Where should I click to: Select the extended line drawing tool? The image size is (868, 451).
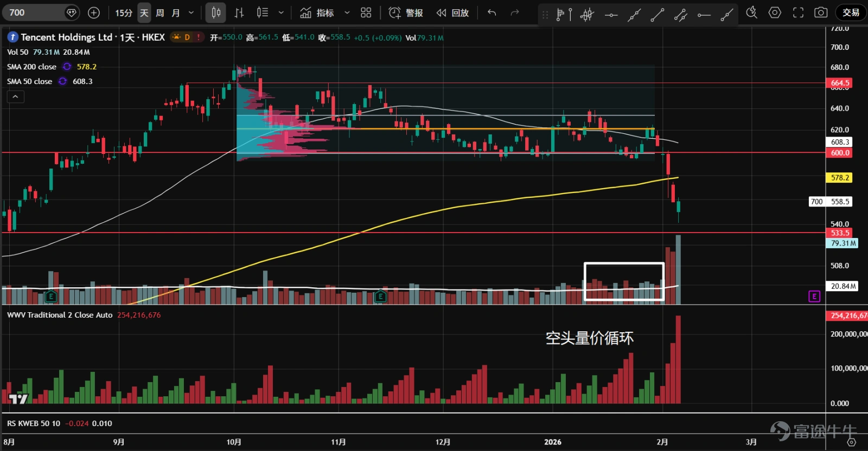click(x=634, y=15)
